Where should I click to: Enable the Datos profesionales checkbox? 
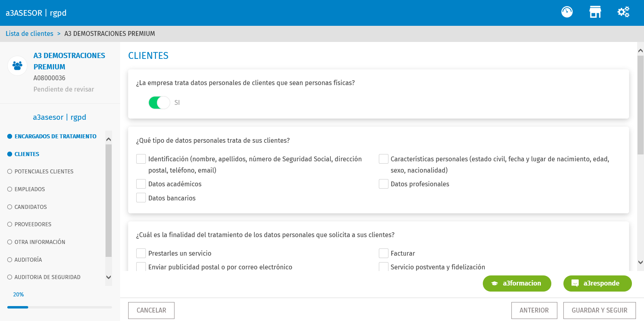pyautogui.click(x=384, y=184)
